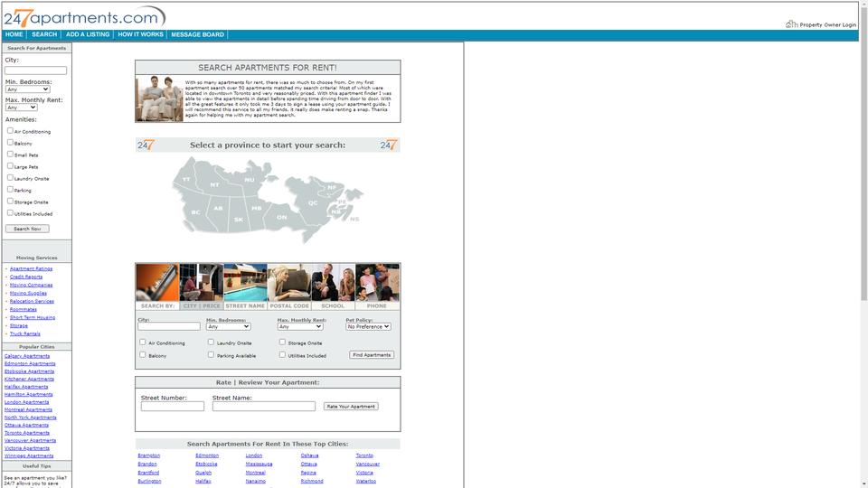Focus the Street Number input

click(x=172, y=407)
